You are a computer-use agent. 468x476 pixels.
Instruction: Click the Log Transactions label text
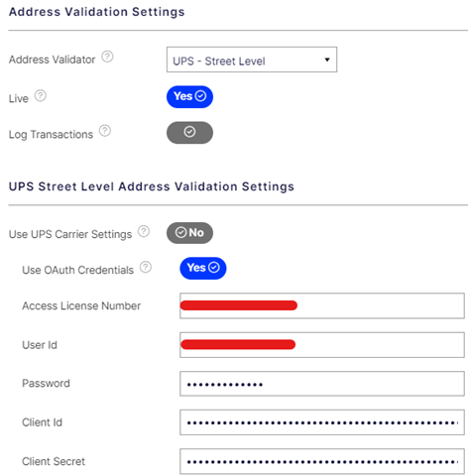point(51,135)
